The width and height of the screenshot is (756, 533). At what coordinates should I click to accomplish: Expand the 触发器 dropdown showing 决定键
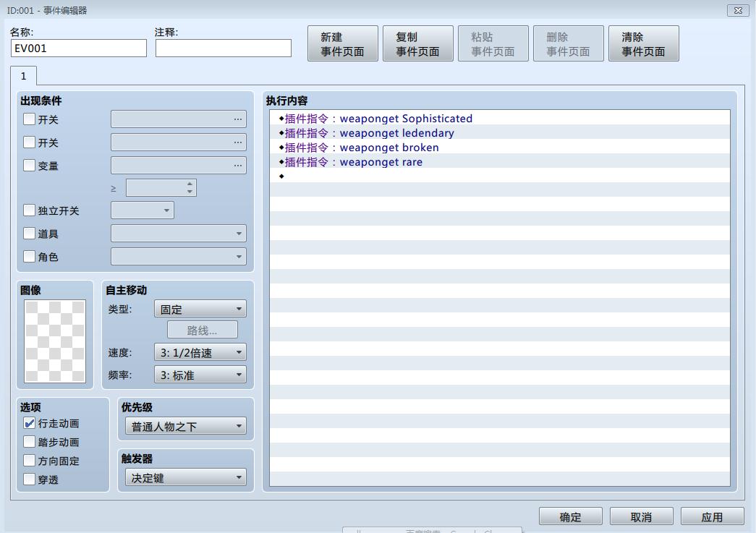(186, 477)
